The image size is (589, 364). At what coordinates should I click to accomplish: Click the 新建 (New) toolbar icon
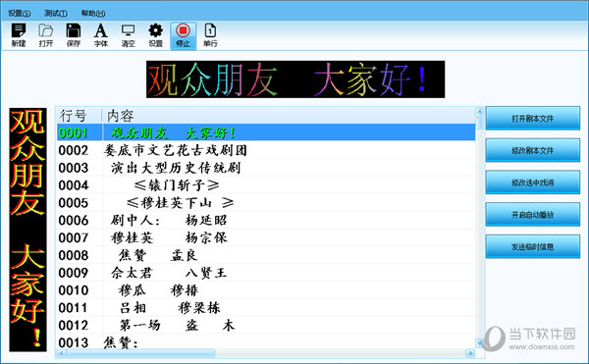coord(19,35)
